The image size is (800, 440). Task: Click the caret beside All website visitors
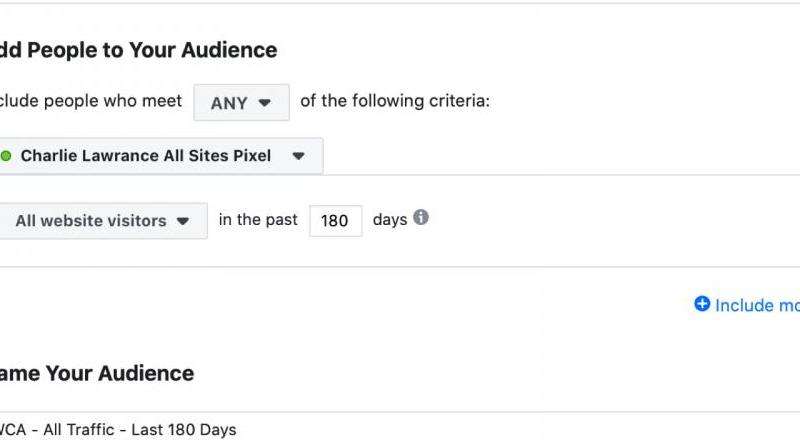(x=183, y=221)
